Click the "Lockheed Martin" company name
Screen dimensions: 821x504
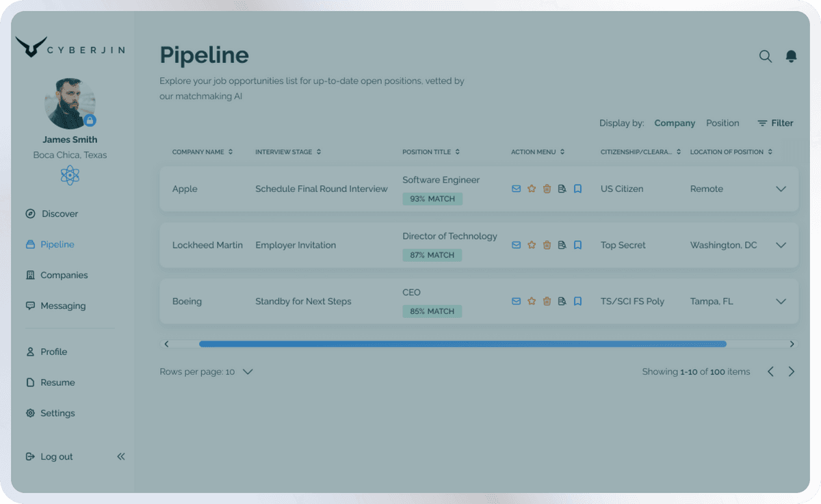(x=207, y=245)
